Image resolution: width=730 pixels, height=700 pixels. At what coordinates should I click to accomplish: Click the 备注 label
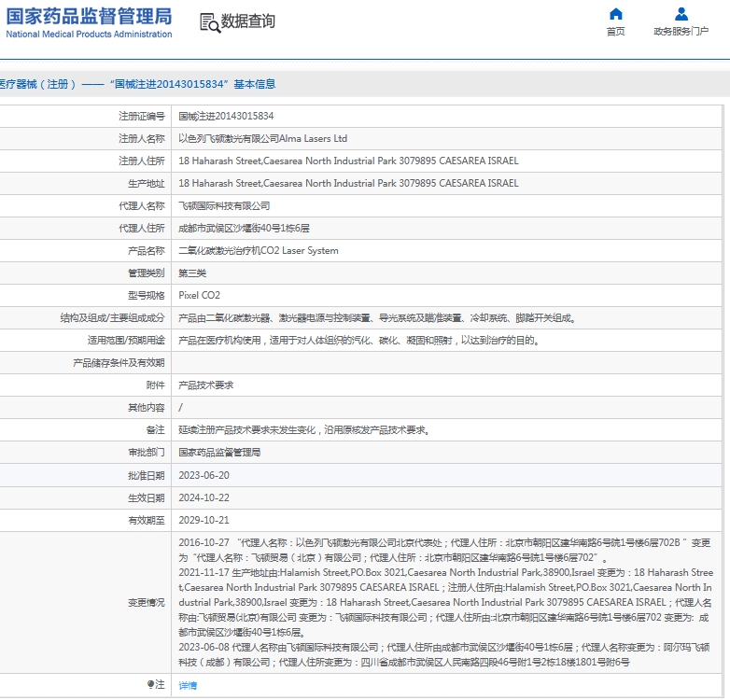coord(156,430)
